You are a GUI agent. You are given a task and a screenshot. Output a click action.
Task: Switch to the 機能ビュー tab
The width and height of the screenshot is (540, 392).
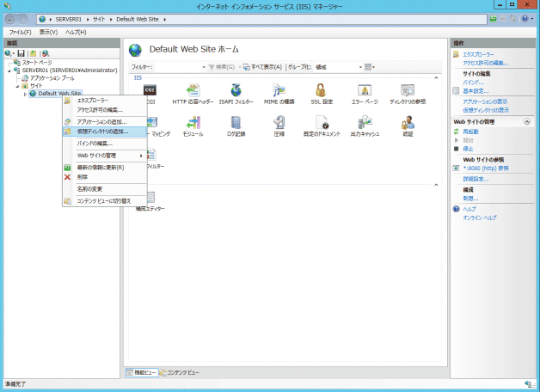(142, 372)
